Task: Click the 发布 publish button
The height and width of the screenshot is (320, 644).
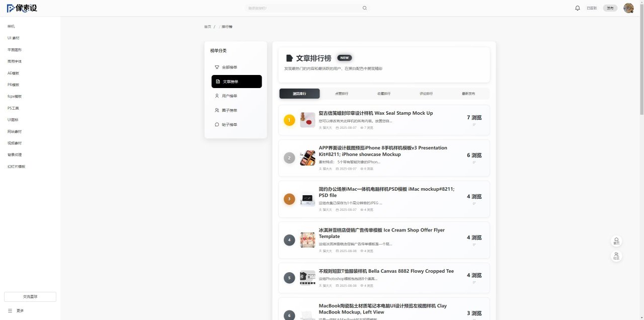Action: [x=610, y=8]
